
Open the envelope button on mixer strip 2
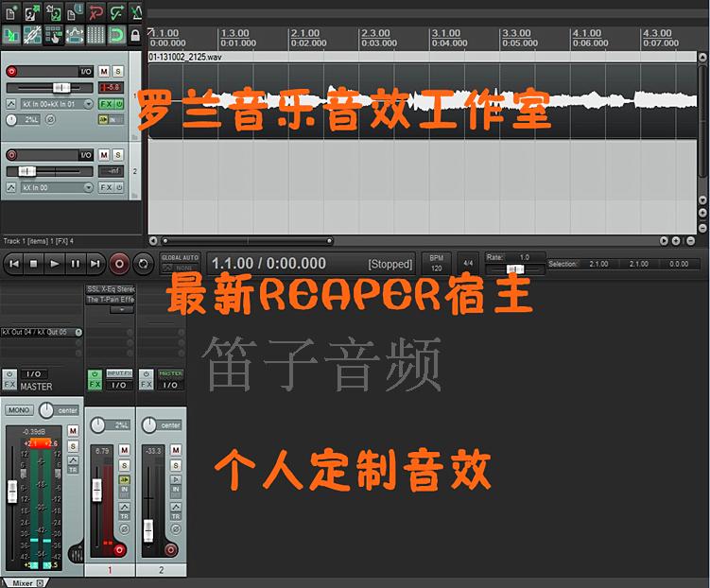[x=176, y=506]
